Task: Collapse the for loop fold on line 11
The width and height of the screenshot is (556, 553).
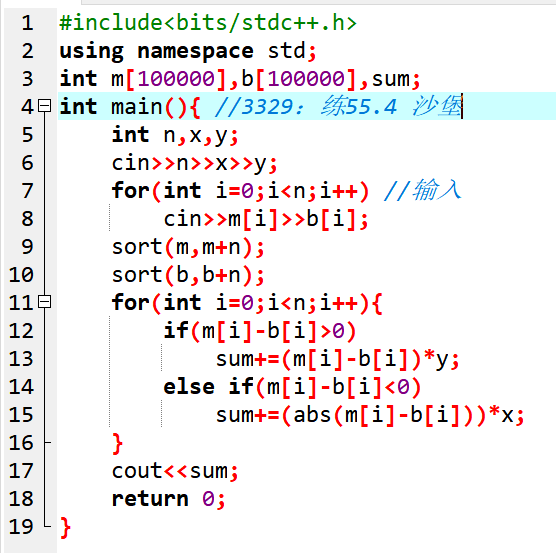Action: (44, 302)
